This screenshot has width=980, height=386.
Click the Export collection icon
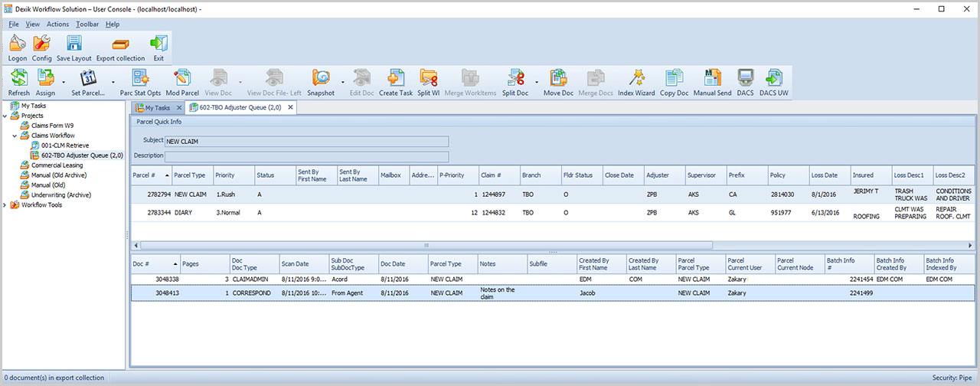120,44
